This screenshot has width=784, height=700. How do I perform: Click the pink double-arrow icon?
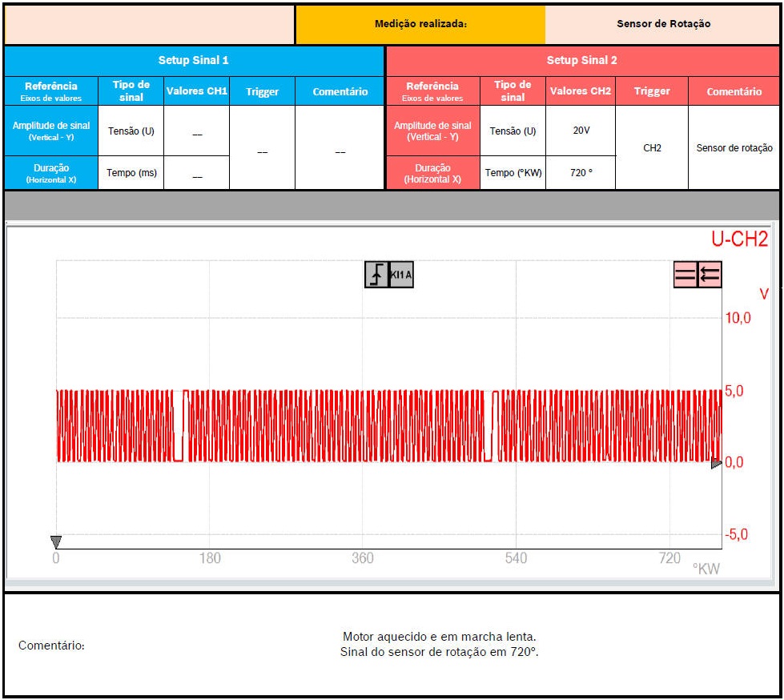(x=710, y=275)
